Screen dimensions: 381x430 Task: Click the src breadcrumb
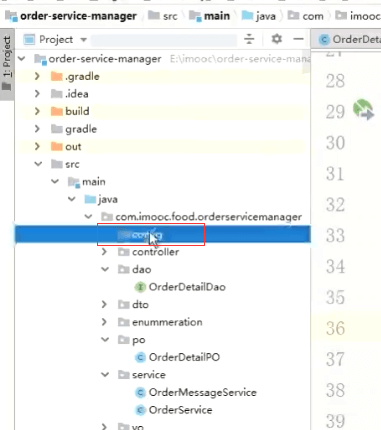point(170,16)
